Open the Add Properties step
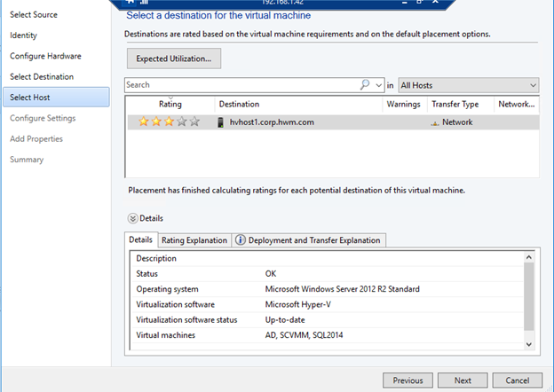The width and height of the screenshot is (554, 392). (x=36, y=138)
